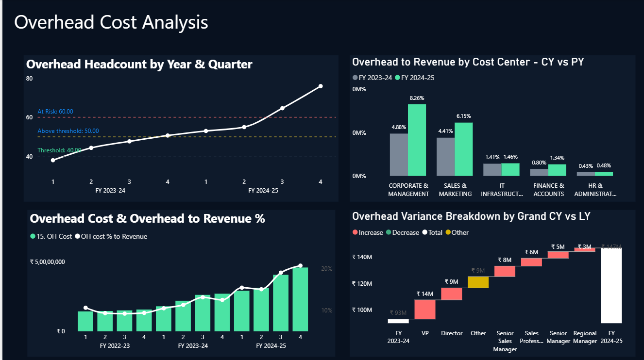Click the white Total legend marker
Image resolution: width=644 pixels, height=360 pixels.
(x=424, y=232)
